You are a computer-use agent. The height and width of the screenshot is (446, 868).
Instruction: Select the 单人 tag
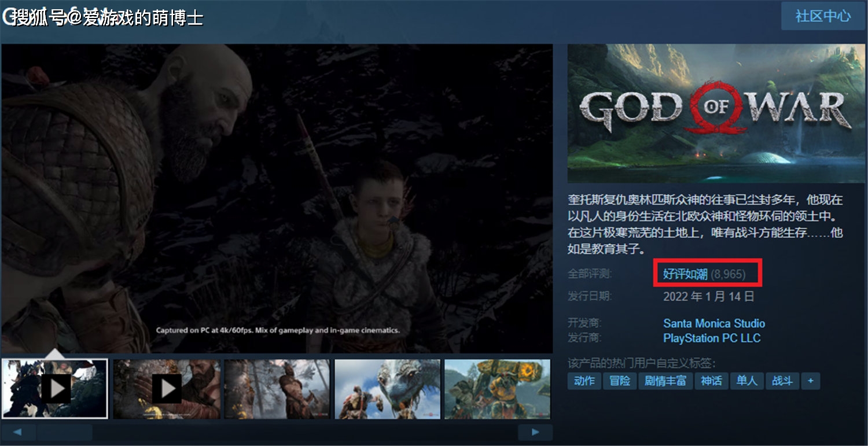click(x=747, y=381)
